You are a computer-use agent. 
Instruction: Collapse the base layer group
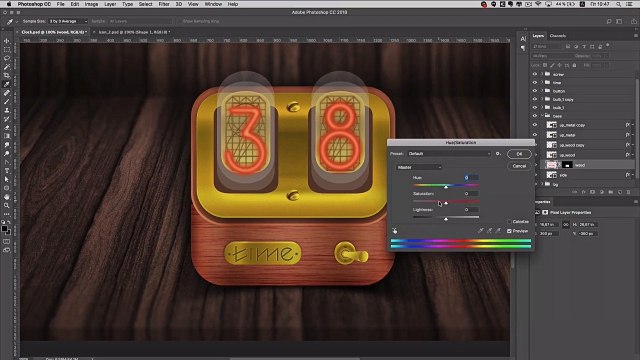542,116
